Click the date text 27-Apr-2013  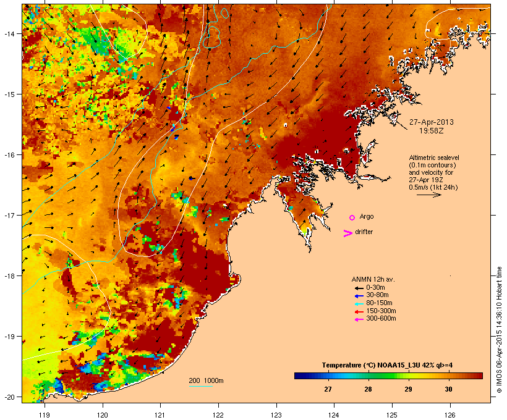click(432, 122)
